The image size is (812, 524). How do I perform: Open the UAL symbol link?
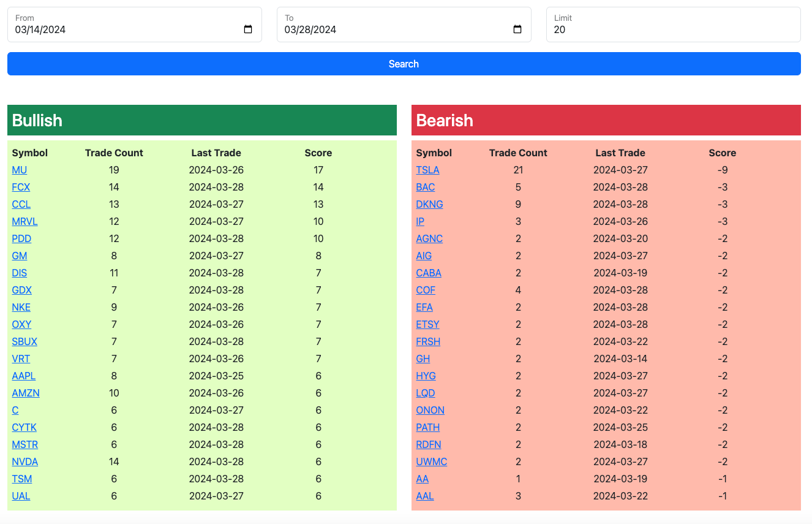(21, 496)
